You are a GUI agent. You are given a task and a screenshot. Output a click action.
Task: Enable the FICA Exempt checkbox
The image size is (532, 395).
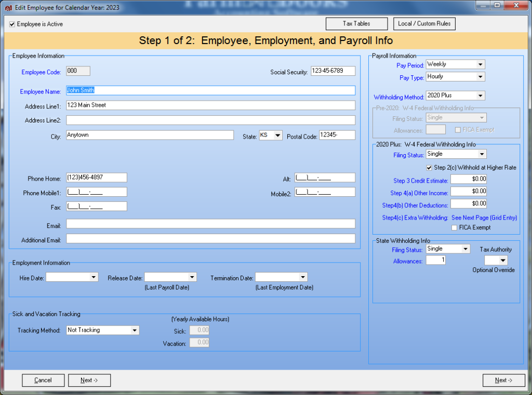[455, 227]
